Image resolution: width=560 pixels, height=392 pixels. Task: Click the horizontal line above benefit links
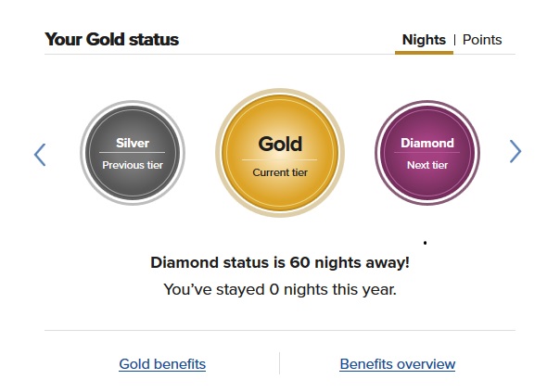coord(280,330)
